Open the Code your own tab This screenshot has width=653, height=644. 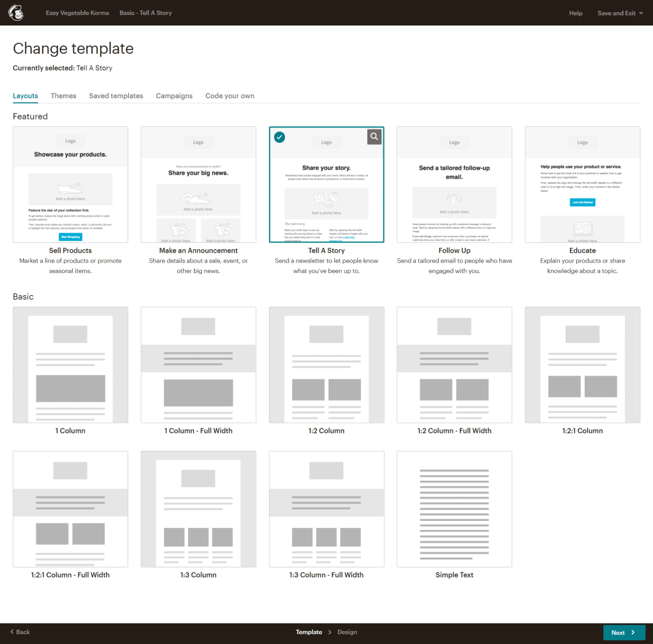(x=230, y=96)
